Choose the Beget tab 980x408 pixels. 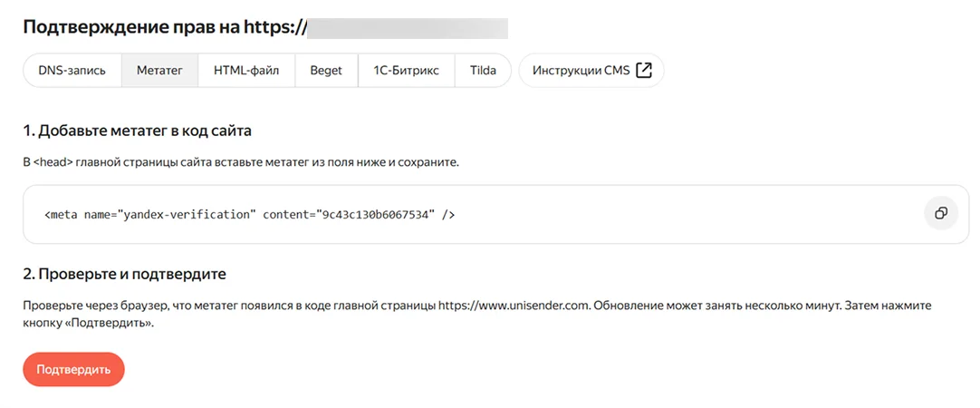[x=326, y=71]
